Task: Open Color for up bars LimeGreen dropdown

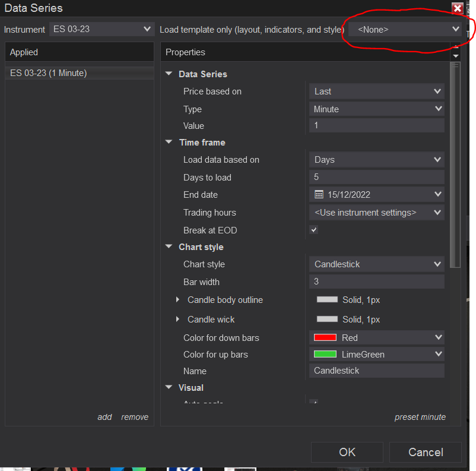Action: click(377, 354)
